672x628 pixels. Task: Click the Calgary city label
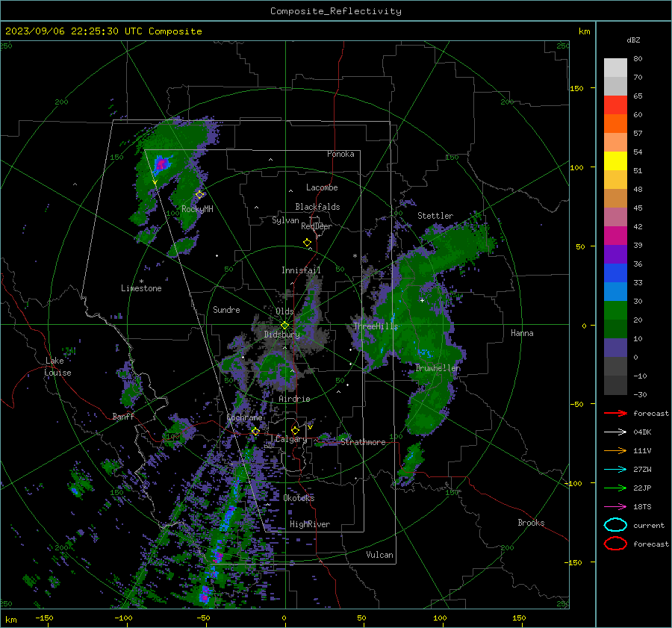(x=291, y=439)
